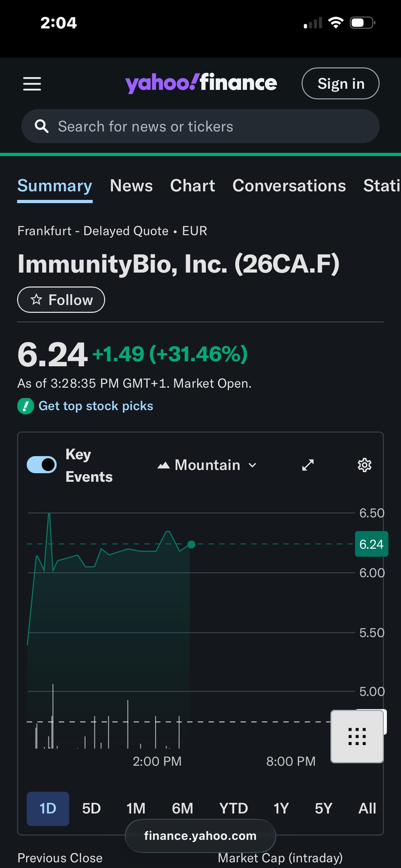Open the Conversations tab
This screenshot has width=401, height=868.
pos(289,186)
